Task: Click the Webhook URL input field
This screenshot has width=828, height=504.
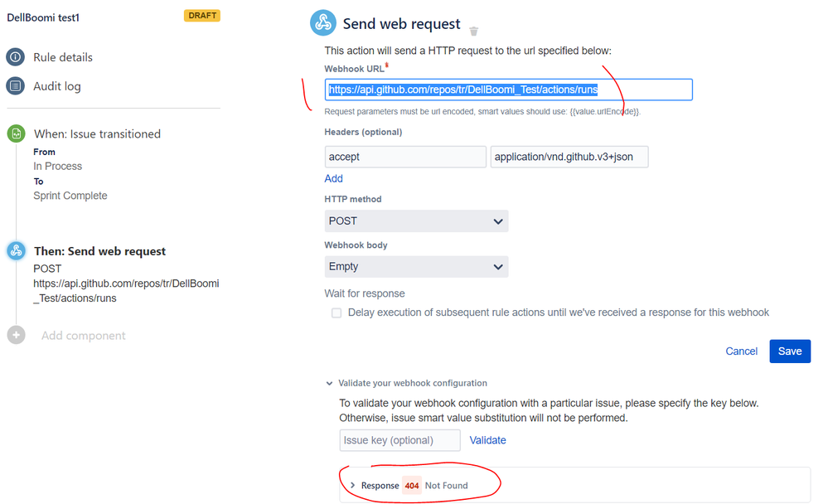Action: coord(509,90)
